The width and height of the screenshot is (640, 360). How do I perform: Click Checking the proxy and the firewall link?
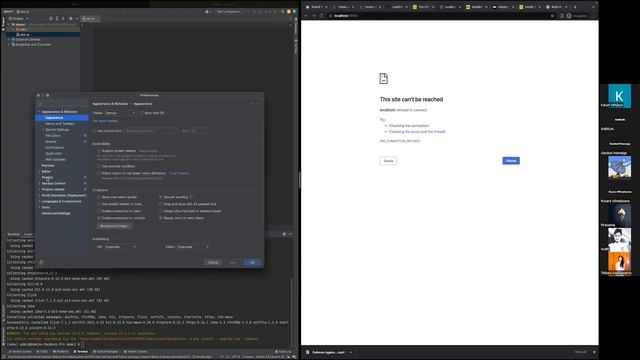[417, 131]
